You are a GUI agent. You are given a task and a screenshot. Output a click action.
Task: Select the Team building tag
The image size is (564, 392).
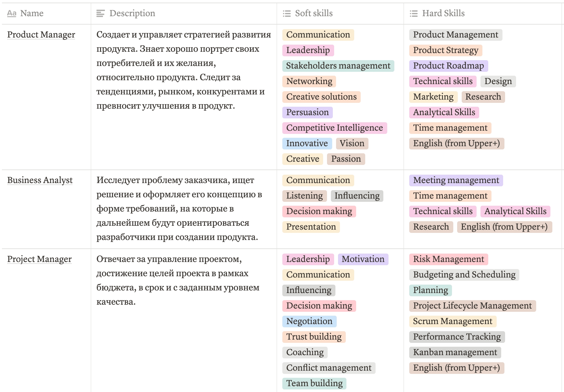pos(314,383)
